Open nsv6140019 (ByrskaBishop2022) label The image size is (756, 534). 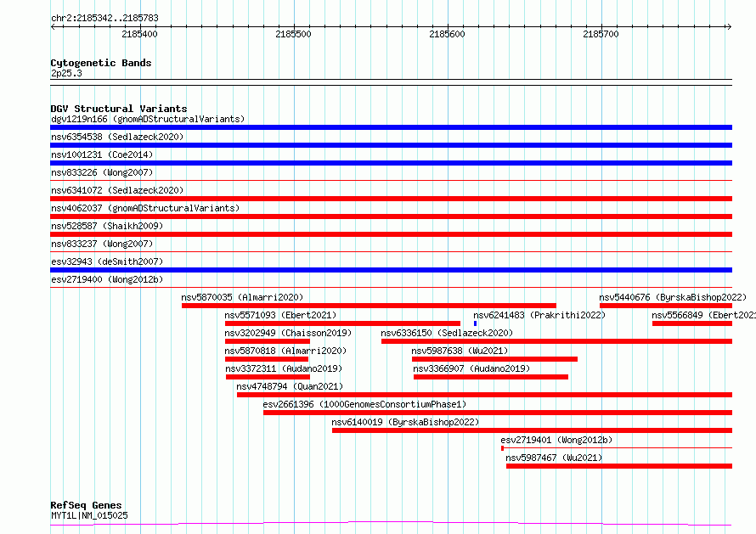pos(405,422)
